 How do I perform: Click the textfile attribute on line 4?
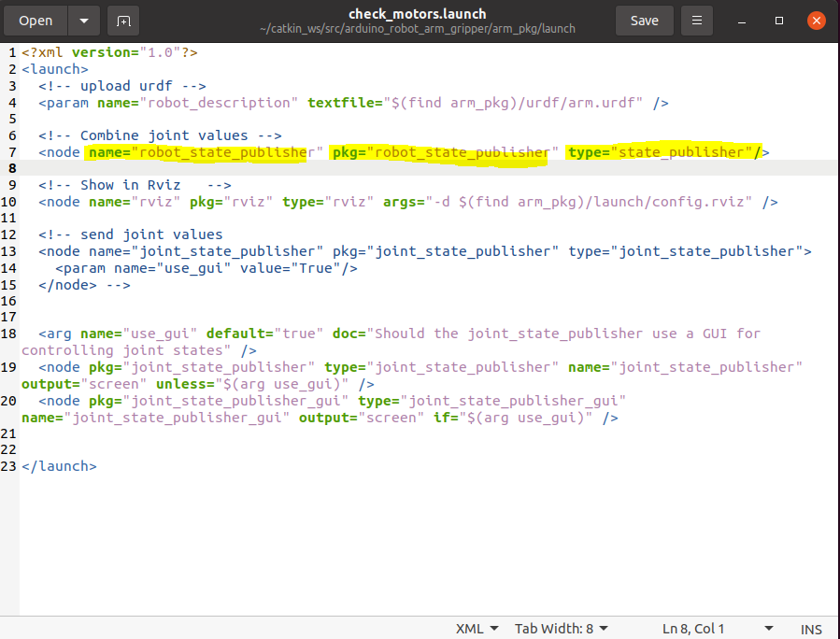[x=476, y=103]
